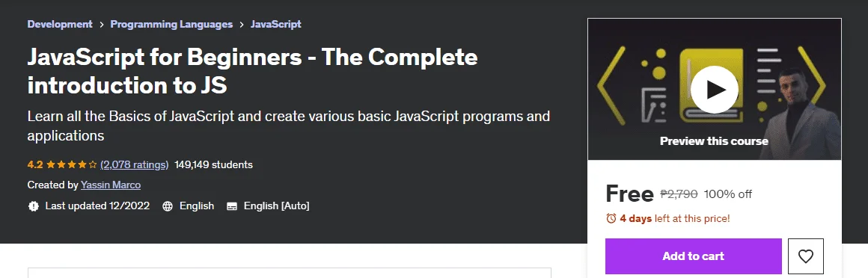Image resolution: width=868 pixels, height=278 pixels.
Task: Play the course preview video
Action: 714,90
